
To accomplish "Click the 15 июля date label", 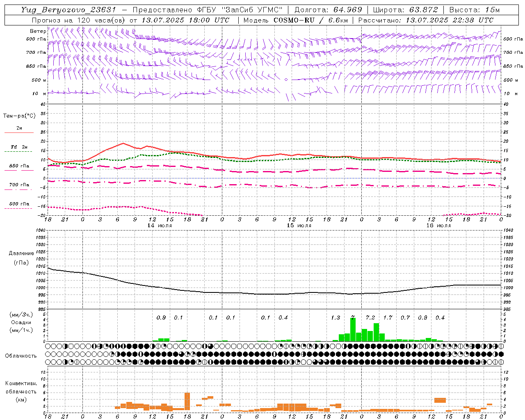I will [x=299, y=226].
